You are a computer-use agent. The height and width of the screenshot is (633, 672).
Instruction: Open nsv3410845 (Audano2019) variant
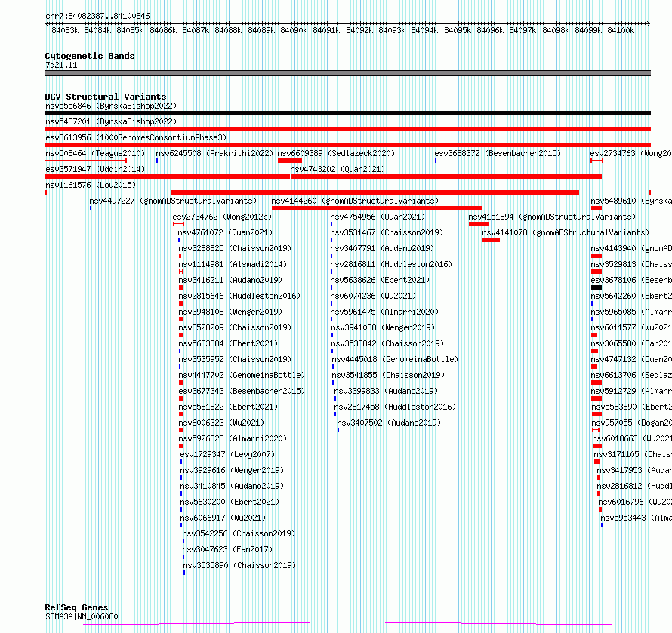(x=232, y=486)
